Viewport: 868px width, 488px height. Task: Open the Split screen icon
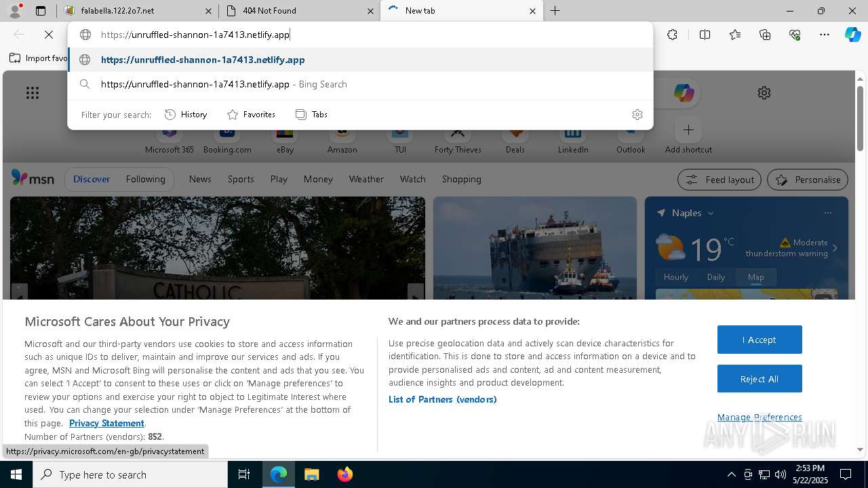705,35
